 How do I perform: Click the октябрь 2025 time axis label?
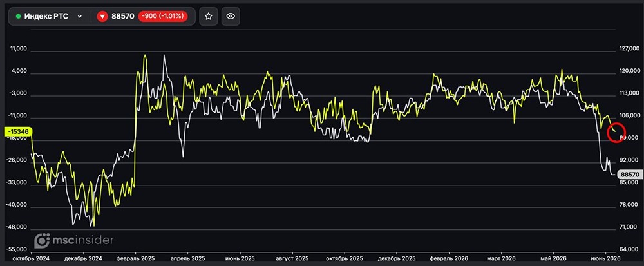point(344,259)
